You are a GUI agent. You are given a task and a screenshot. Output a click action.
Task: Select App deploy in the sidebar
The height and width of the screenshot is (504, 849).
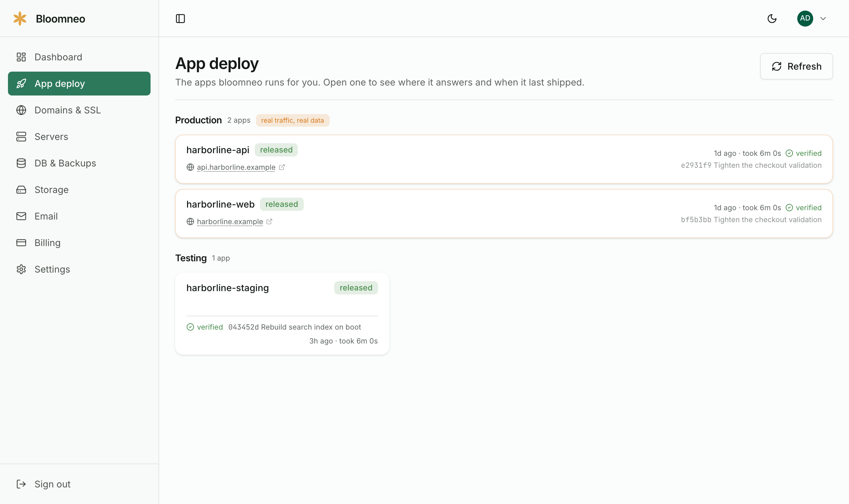coord(79,84)
